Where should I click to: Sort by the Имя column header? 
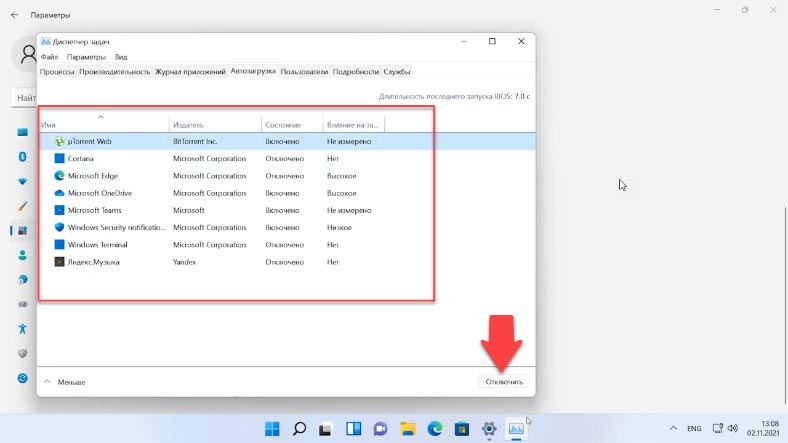pyautogui.click(x=104, y=125)
